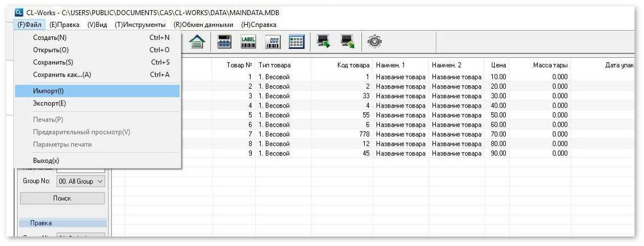Screen dimensions: 644x246
Task: Click product code cell 55
Action: point(342,115)
